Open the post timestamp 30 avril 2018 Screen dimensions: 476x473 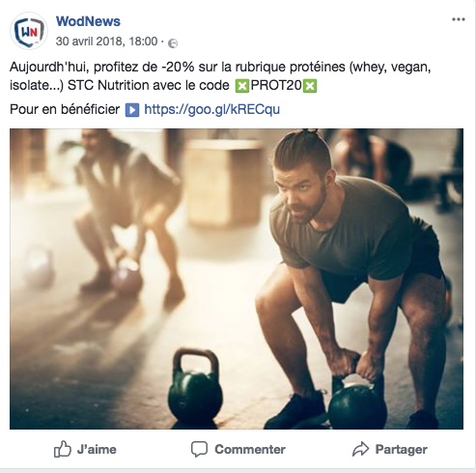106,42
